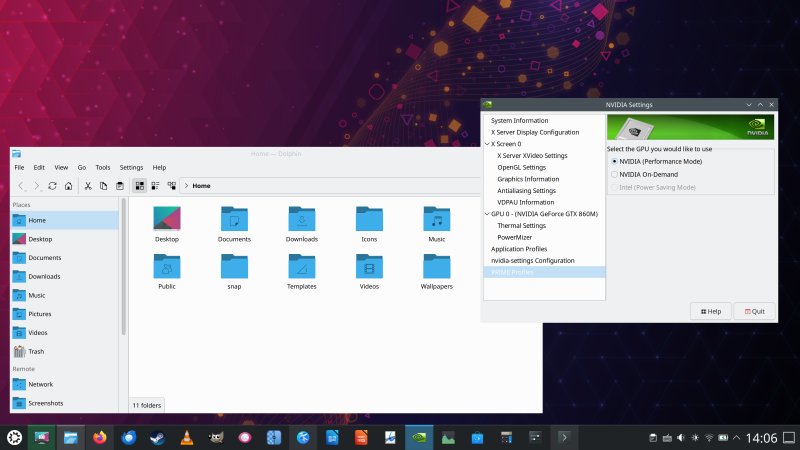Show hidden system tray icons arrow
Viewport: 800px width, 450px height.
click(736, 438)
